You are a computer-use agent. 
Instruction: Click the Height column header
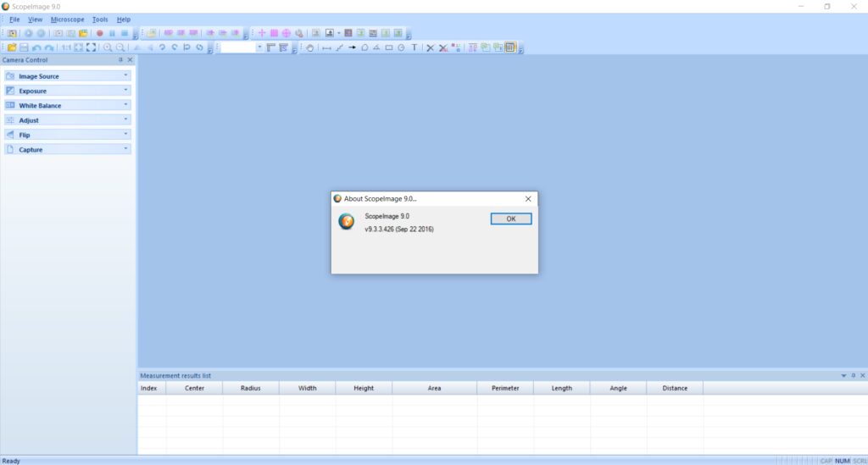[364, 388]
